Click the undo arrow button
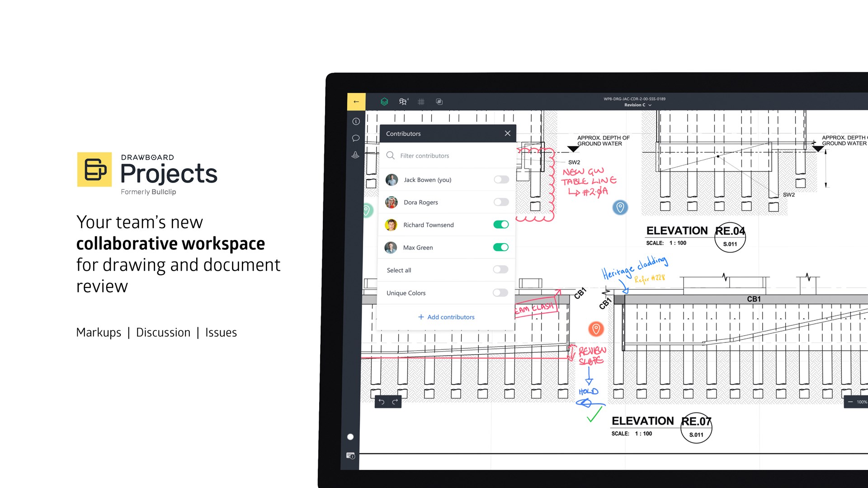 (382, 402)
